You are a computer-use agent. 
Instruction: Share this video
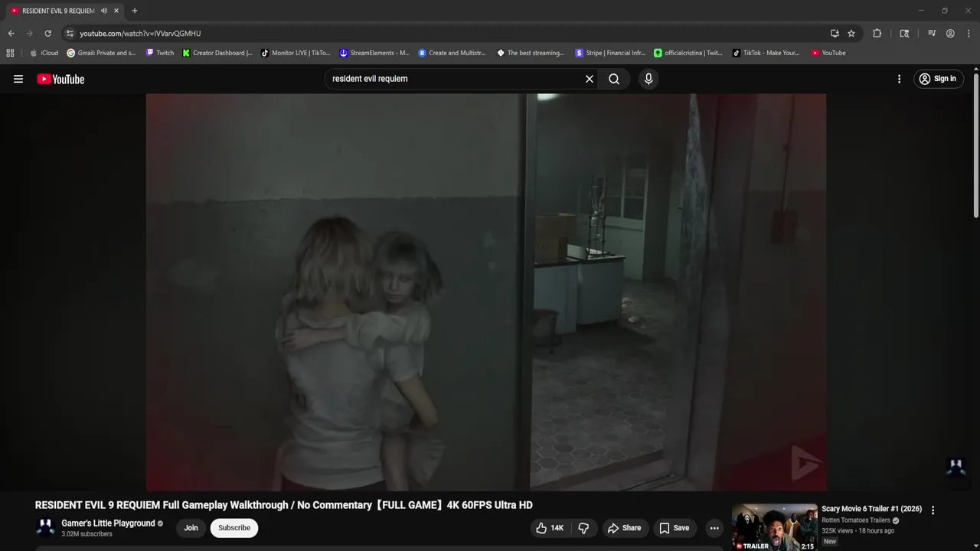(624, 528)
